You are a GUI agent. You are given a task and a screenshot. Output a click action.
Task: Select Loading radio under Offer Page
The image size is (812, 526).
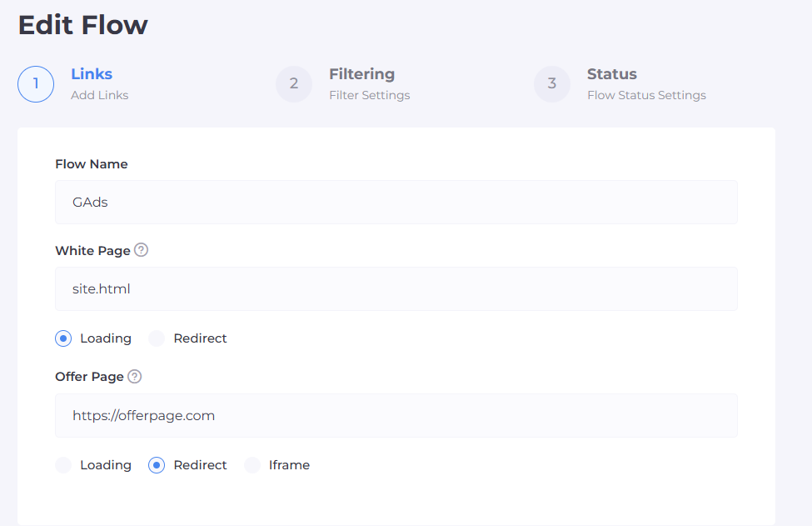pyautogui.click(x=63, y=465)
